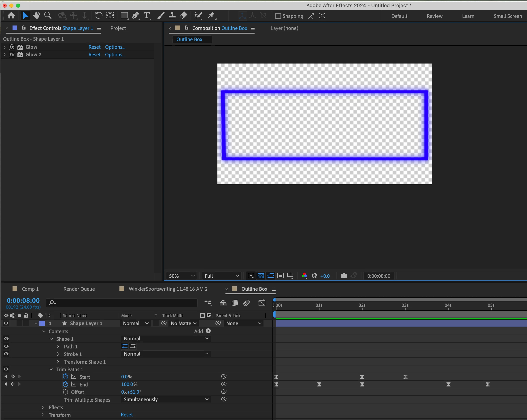The image size is (527, 420).
Task: Select the Puppet Pin tool
Action: 211,16
